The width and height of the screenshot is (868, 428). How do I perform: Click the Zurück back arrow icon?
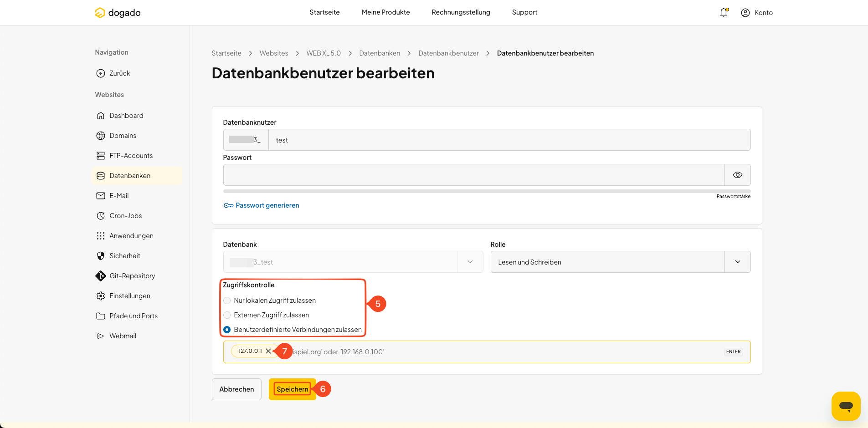click(101, 73)
